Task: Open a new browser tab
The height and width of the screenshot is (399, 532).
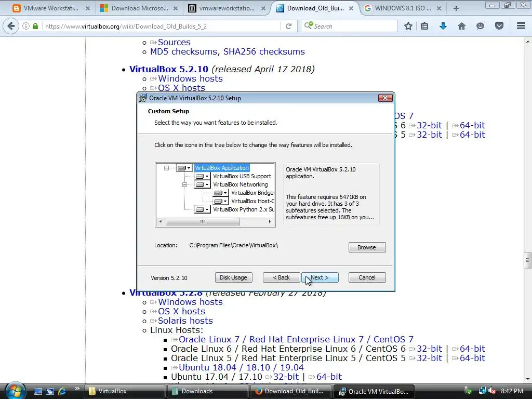Action: [x=456, y=8]
